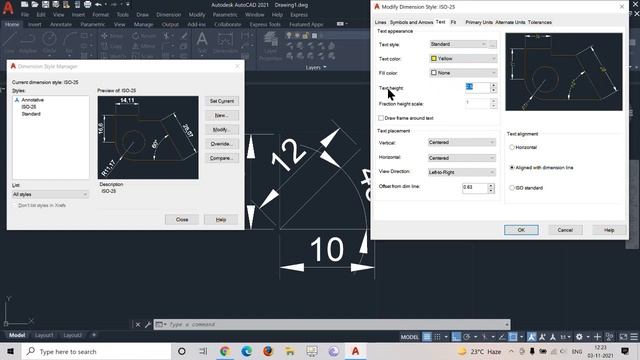Click the Plot printer icon in quick access toolbar

click(x=87, y=4)
